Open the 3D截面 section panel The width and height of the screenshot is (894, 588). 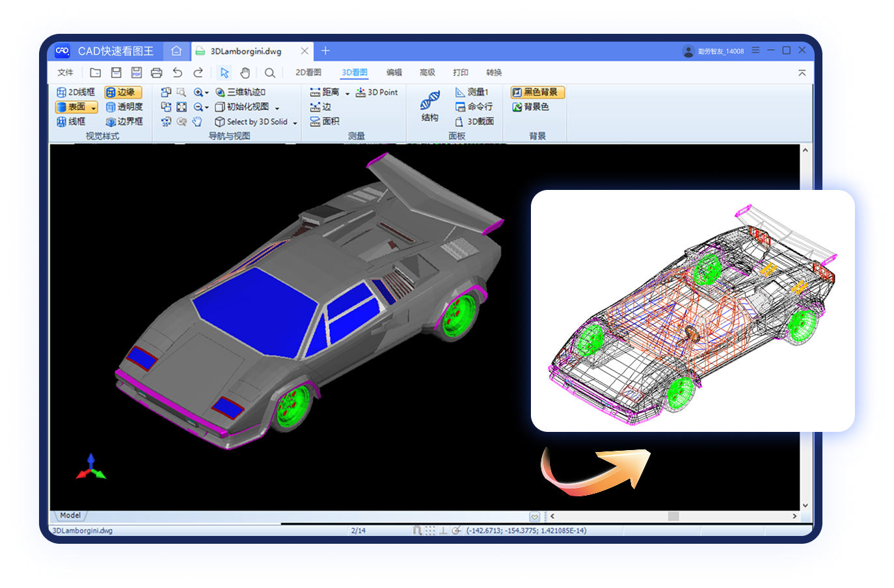click(475, 122)
